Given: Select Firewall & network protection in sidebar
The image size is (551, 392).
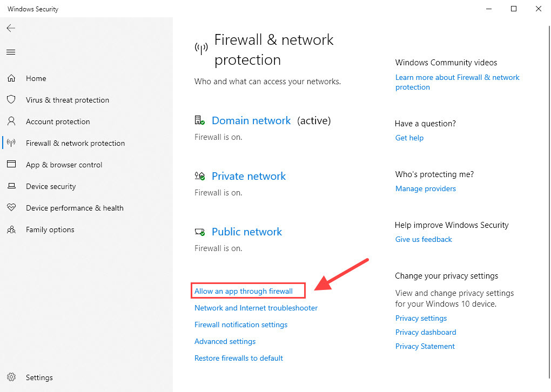Looking at the screenshot, I should [x=75, y=143].
